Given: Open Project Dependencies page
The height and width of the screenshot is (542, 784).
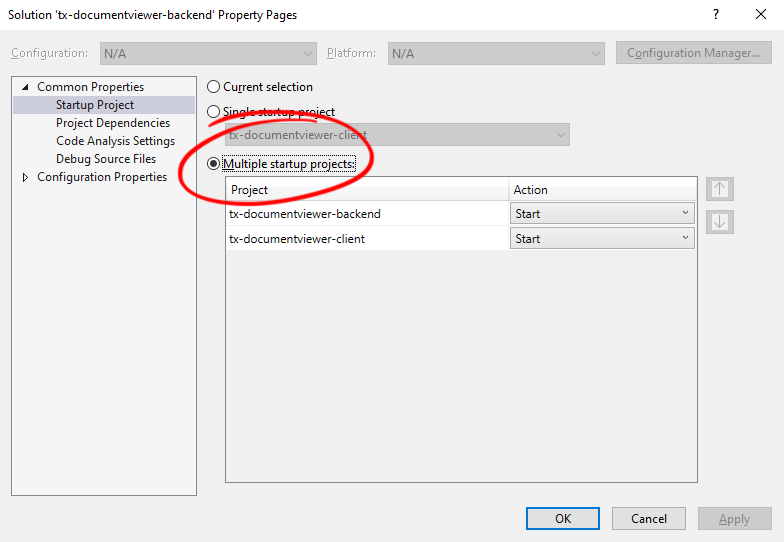Looking at the screenshot, I should pyautogui.click(x=113, y=123).
